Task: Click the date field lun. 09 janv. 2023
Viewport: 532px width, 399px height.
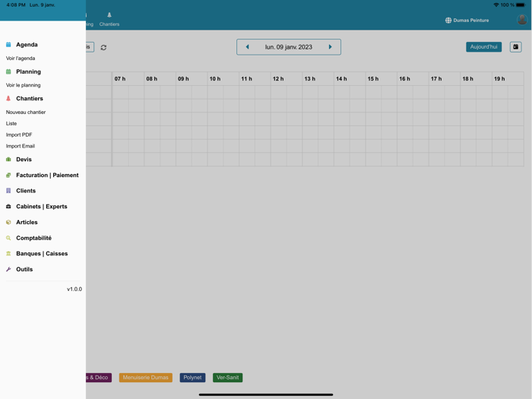Action: click(289, 47)
